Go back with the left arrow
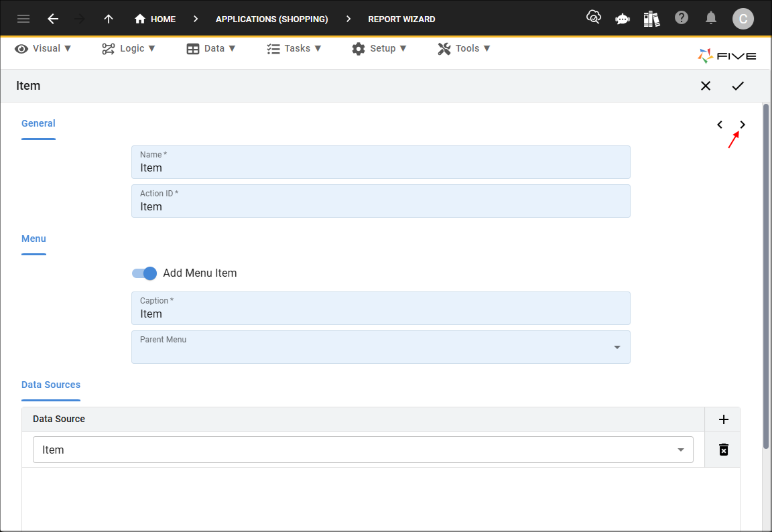This screenshot has height=532, width=772. 53,19
